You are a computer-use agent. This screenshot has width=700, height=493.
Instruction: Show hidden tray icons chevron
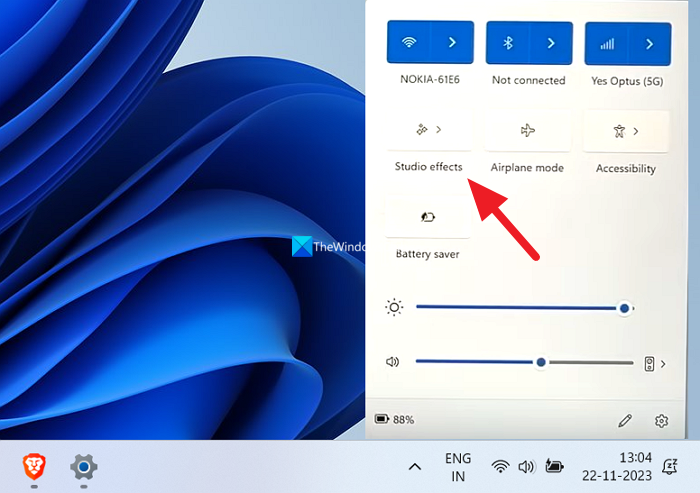coord(415,467)
